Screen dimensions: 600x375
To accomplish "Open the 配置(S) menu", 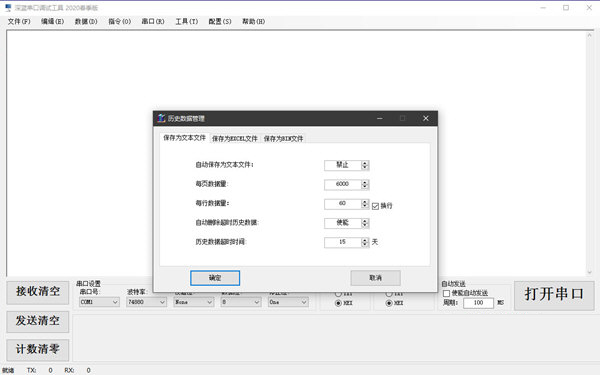I will point(220,21).
